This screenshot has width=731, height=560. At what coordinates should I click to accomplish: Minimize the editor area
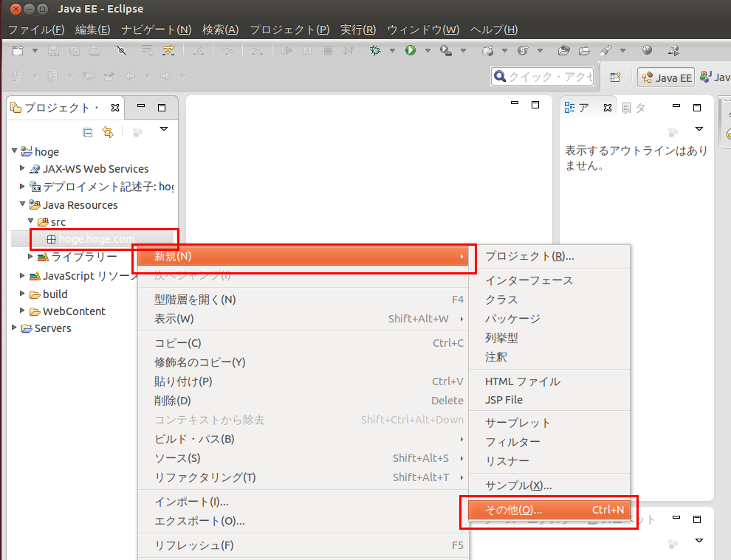(x=515, y=103)
